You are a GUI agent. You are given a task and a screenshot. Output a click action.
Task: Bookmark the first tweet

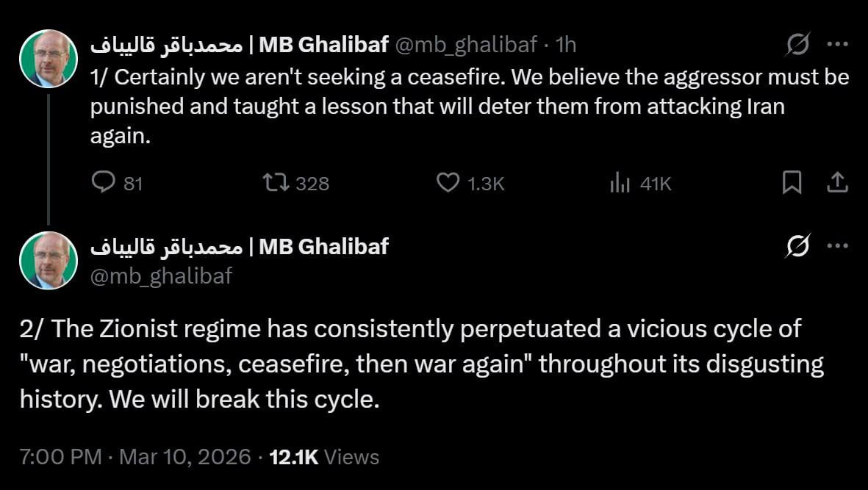coord(792,182)
